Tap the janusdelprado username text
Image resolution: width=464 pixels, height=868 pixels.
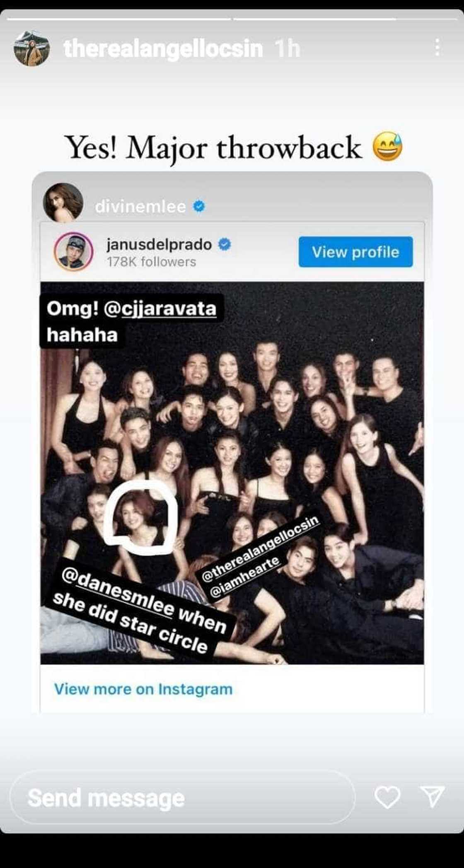coord(159,244)
